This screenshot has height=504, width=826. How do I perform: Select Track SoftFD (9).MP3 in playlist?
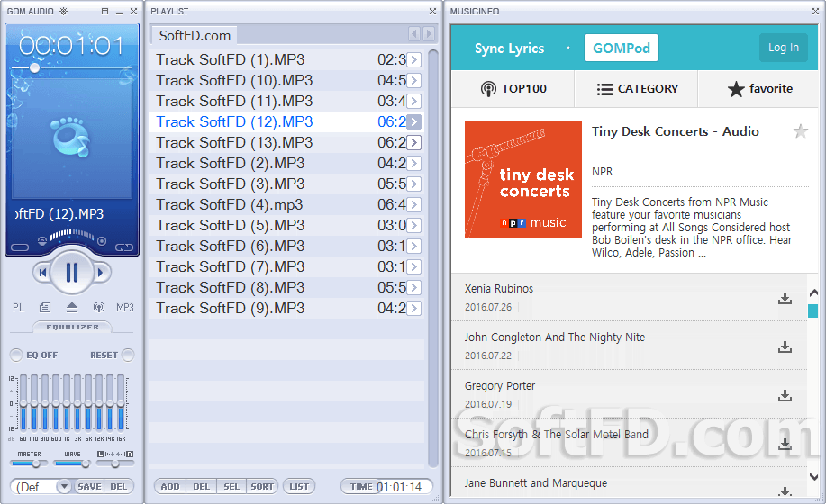click(286, 309)
